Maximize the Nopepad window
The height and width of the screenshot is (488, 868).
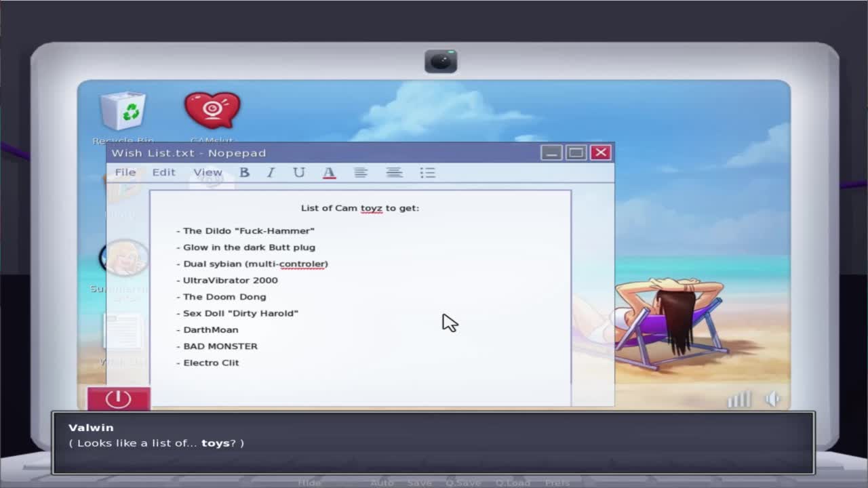[576, 152]
